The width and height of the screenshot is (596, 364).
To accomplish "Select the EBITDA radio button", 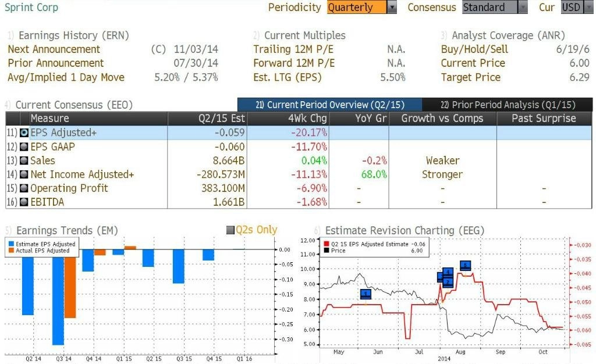I will [24, 202].
